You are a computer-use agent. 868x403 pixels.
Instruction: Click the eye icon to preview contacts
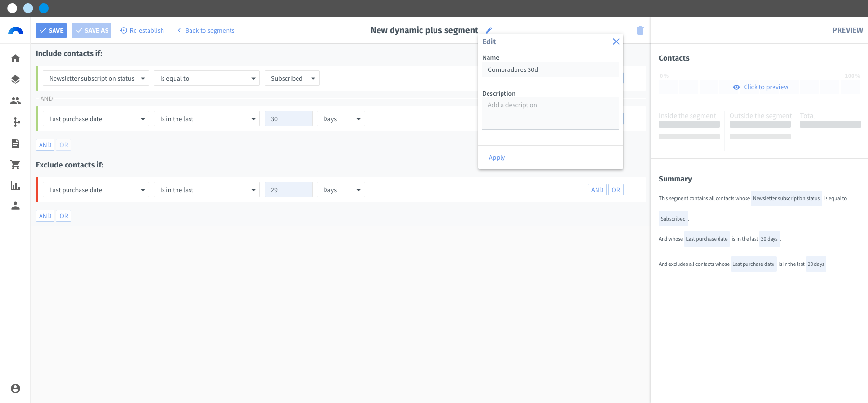(x=736, y=87)
